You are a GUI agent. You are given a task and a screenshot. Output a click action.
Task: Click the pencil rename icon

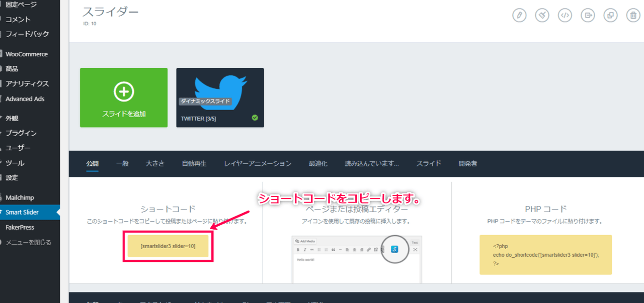pos(519,15)
